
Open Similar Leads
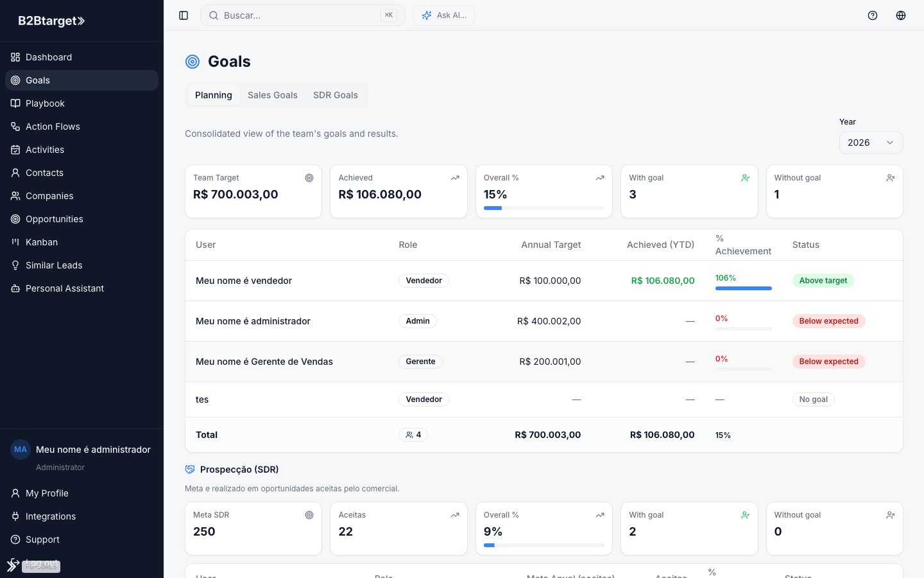pyautogui.click(x=81, y=265)
